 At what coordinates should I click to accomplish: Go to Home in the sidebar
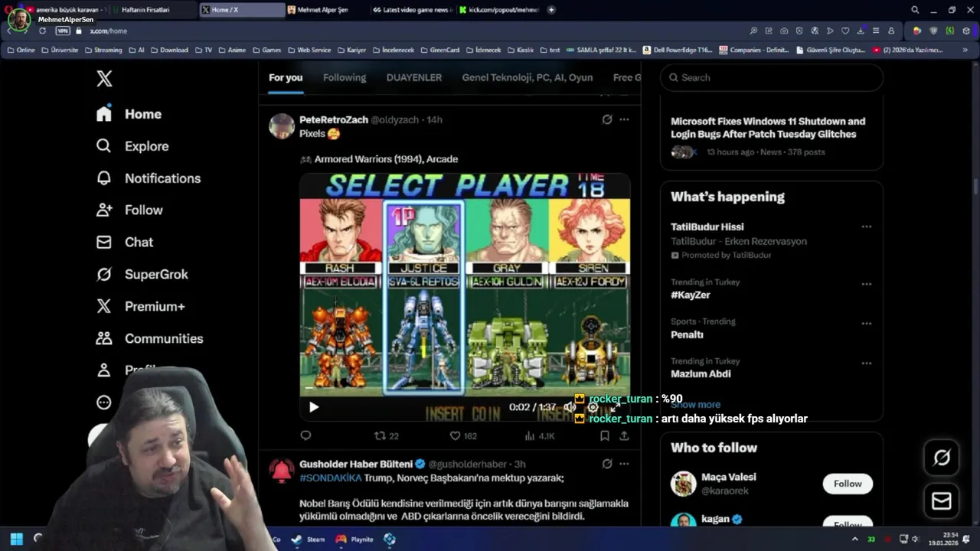coord(129,114)
